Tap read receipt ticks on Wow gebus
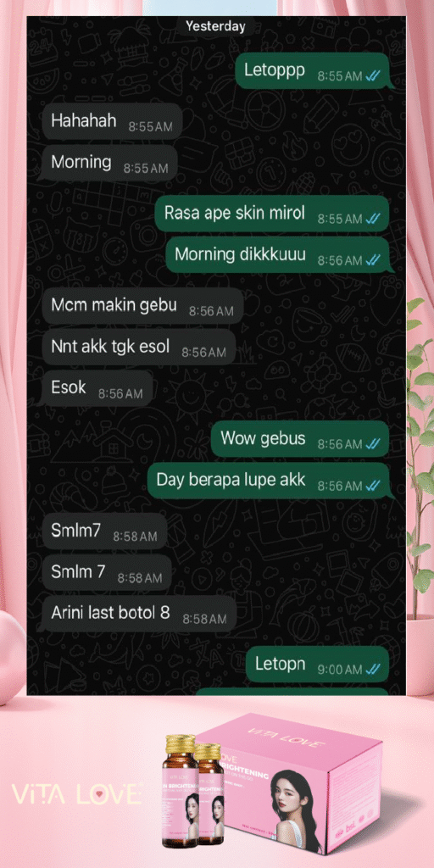434x868 pixels. click(373, 444)
